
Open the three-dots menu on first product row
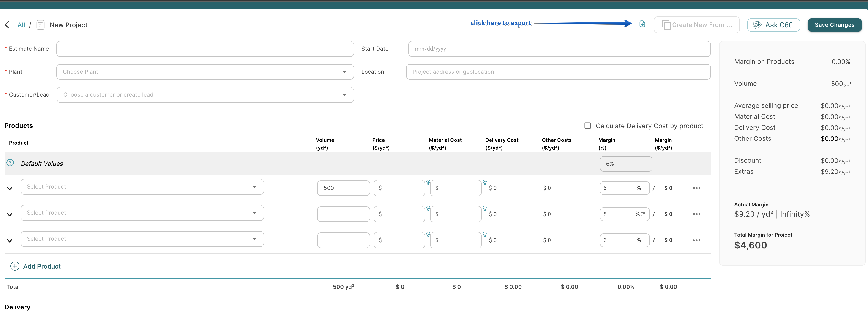696,188
